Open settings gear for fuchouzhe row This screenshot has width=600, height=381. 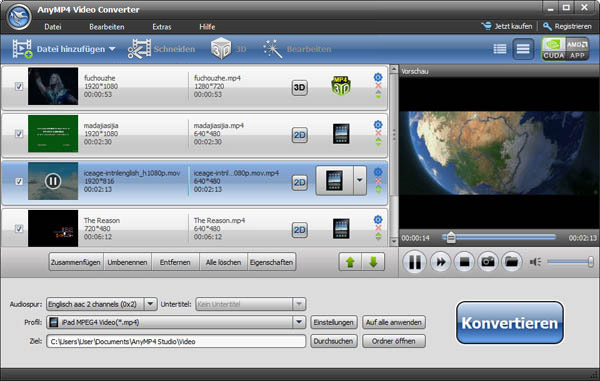click(378, 77)
